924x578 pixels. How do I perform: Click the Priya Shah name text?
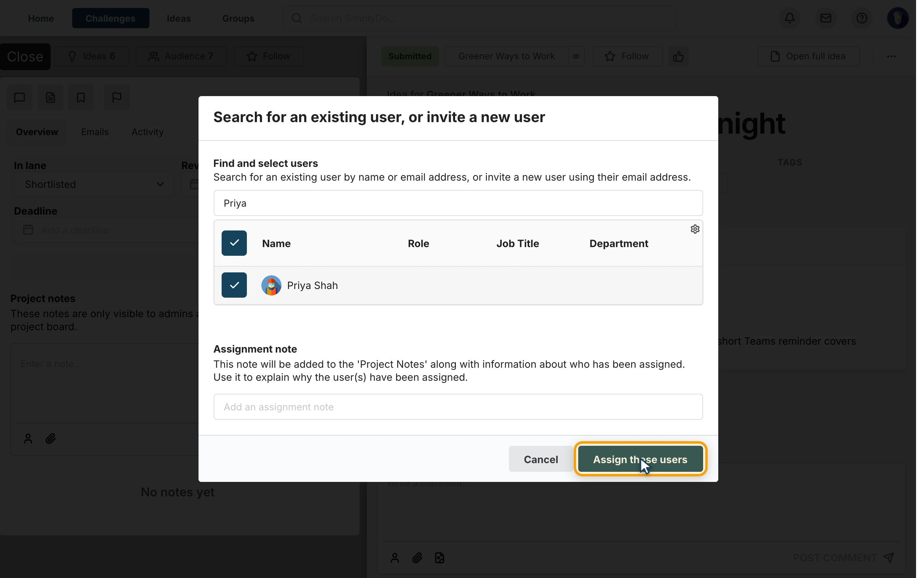(x=312, y=285)
